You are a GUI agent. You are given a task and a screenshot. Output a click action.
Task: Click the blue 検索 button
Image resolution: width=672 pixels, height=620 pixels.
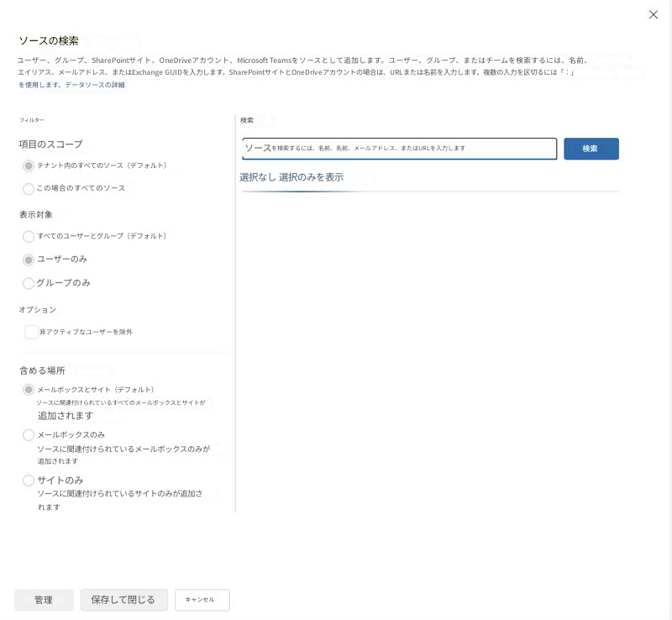[591, 149]
